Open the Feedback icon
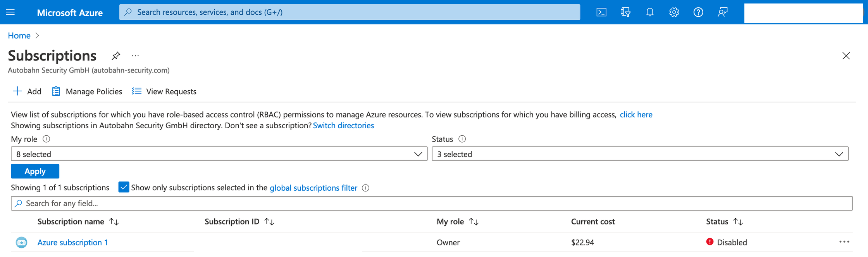Screen dimensions: 868x257 [722, 12]
